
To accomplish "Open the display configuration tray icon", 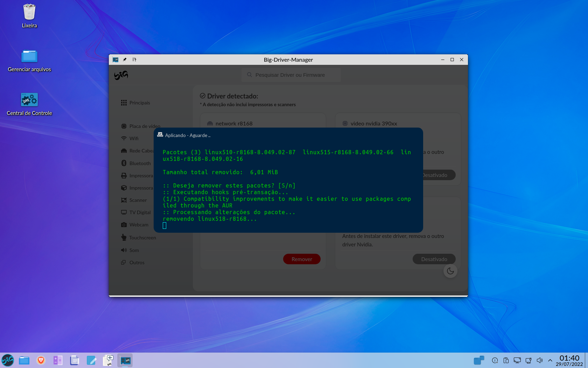I will click(517, 360).
